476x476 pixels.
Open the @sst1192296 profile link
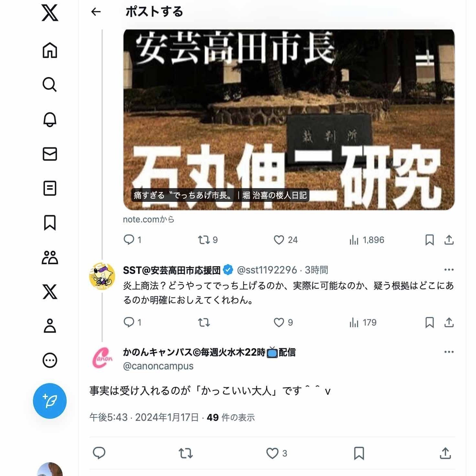[267, 270]
